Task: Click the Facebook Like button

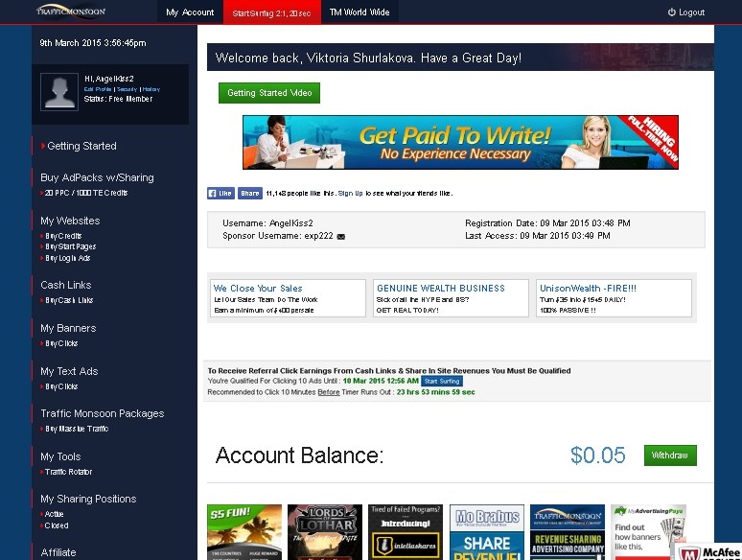Action: click(220, 193)
